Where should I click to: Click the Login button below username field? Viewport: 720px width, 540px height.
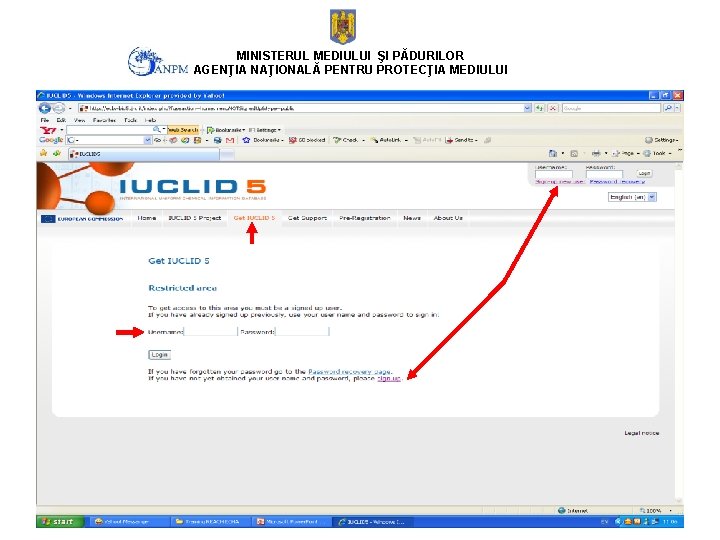point(160,355)
